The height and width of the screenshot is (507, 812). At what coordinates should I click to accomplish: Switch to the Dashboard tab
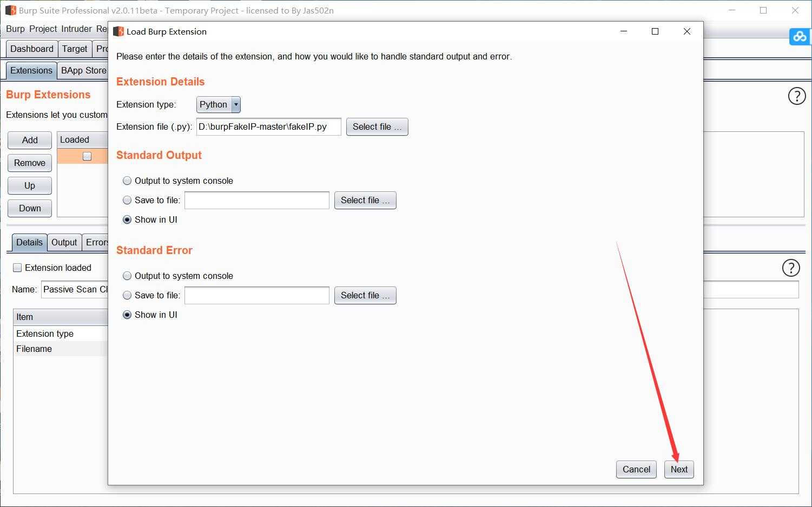32,49
